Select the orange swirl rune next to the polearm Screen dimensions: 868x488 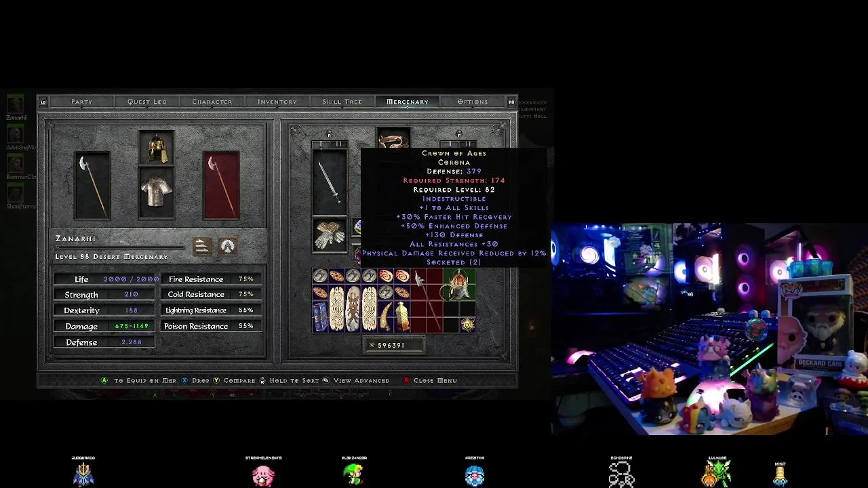(402, 276)
